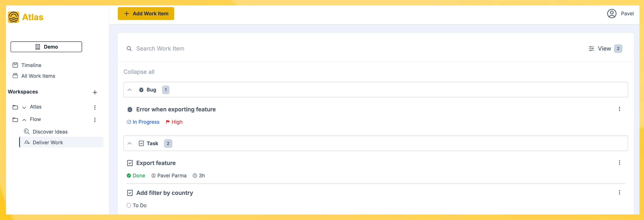Click Done status on Export feature
This screenshot has width=644, height=220.
(x=136, y=176)
